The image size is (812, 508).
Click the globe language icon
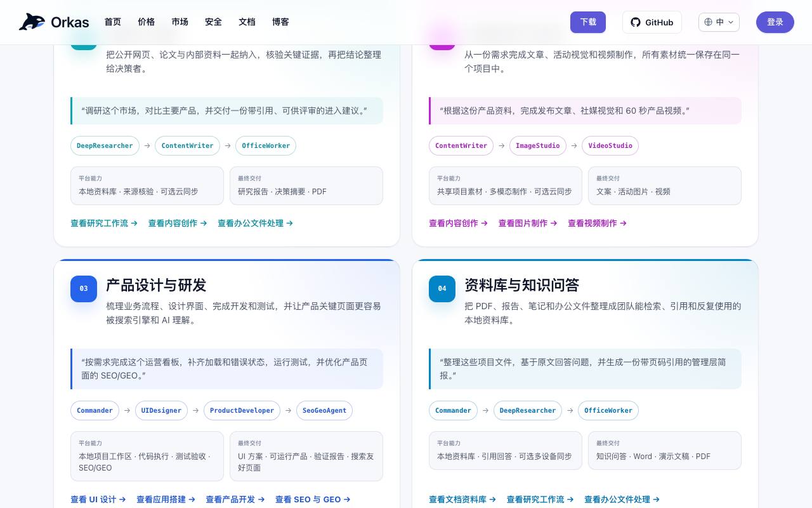coord(709,22)
